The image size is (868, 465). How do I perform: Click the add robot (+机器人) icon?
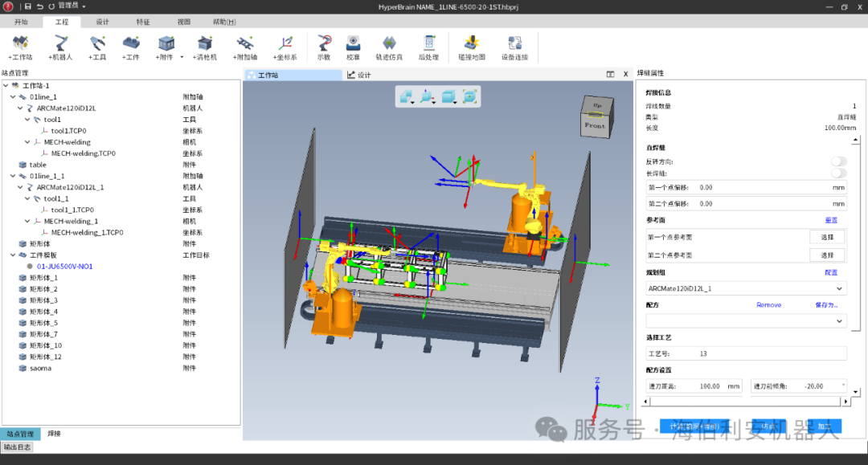tap(60, 43)
